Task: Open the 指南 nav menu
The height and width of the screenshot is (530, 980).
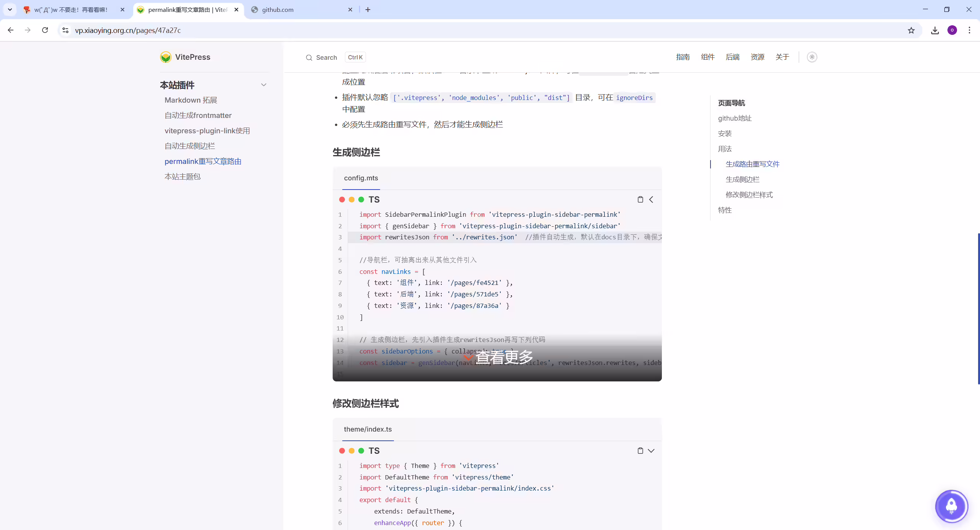Action: (x=683, y=57)
